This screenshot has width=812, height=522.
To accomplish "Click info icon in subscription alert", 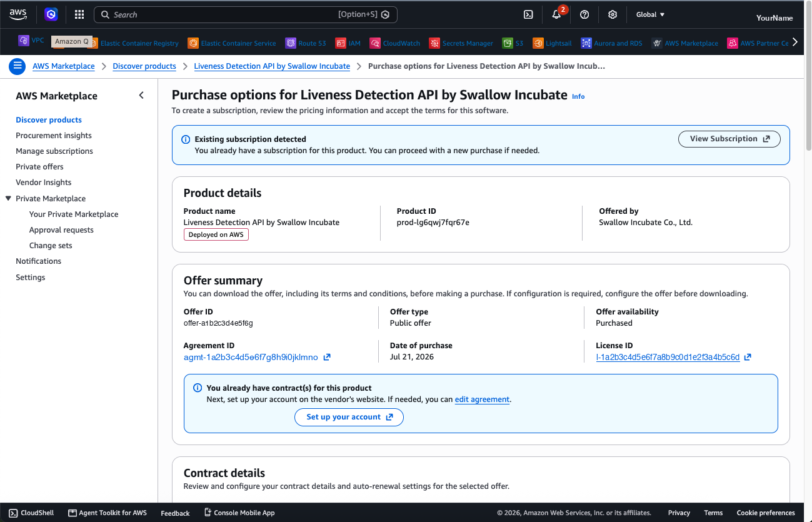I will 186,139.
